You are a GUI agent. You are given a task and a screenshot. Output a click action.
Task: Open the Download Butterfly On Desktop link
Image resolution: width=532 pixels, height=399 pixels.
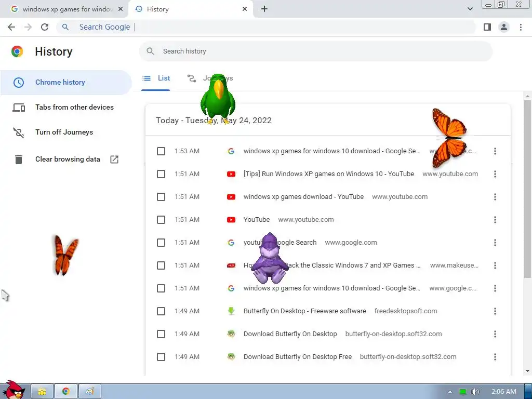point(290,334)
